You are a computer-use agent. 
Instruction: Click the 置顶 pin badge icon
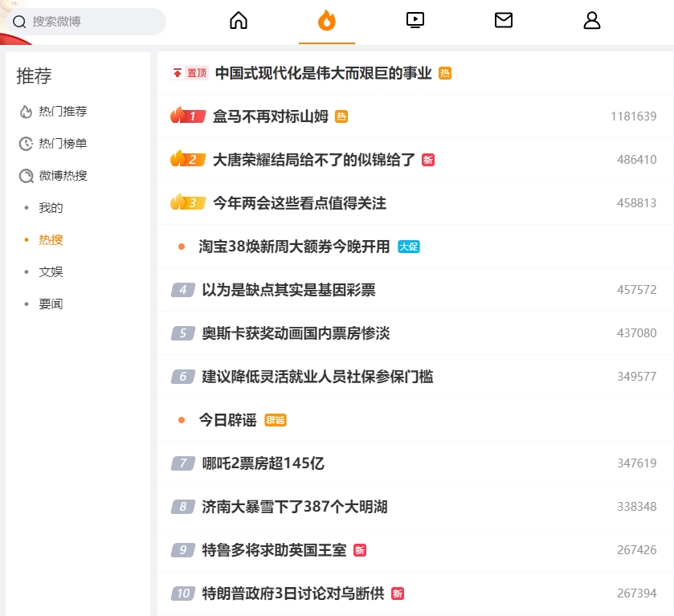[x=190, y=73]
